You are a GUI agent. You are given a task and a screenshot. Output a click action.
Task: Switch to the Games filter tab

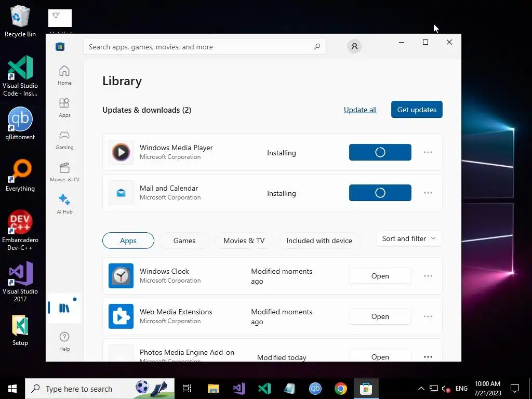click(184, 241)
